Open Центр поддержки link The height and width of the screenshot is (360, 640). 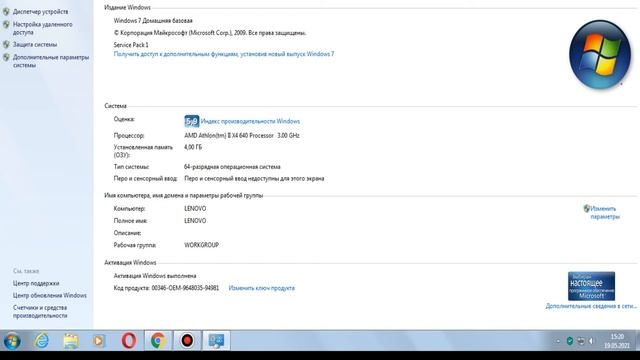coord(36,283)
